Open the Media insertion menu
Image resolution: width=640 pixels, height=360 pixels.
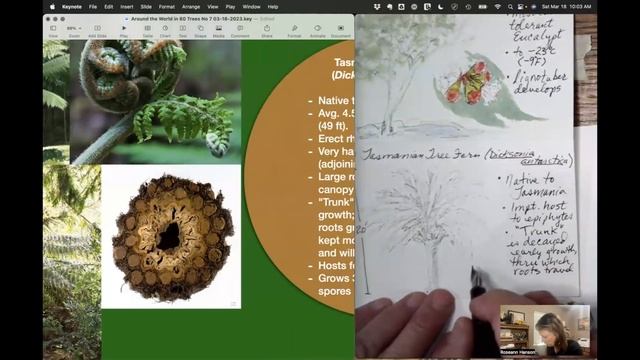[219, 30]
